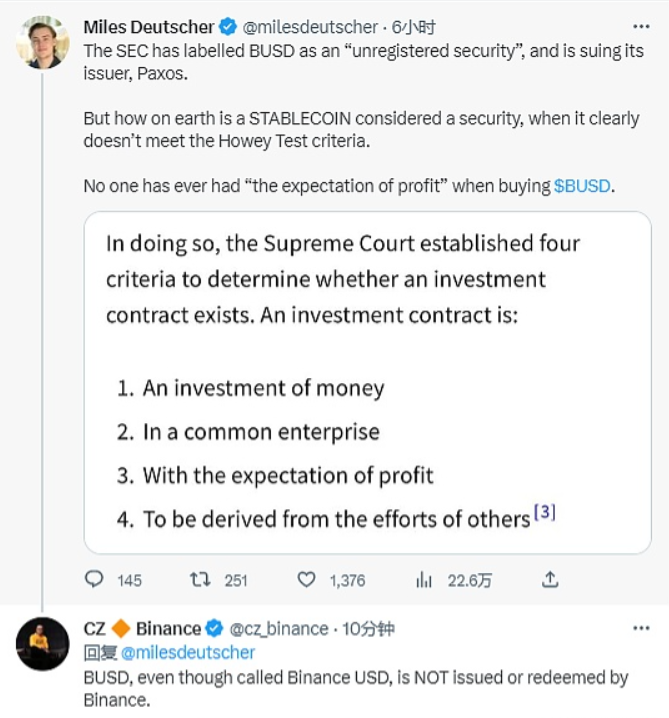Viewport: 669px width, 718px height.
Task: Open more options on CZ's reply
Action: [642, 629]
